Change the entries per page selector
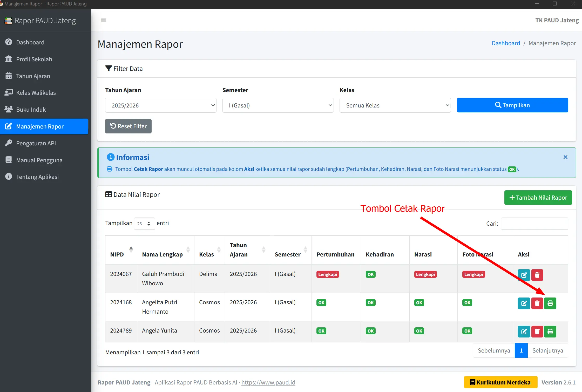Viewport: 582px width, 392px height. pos(144,224)
